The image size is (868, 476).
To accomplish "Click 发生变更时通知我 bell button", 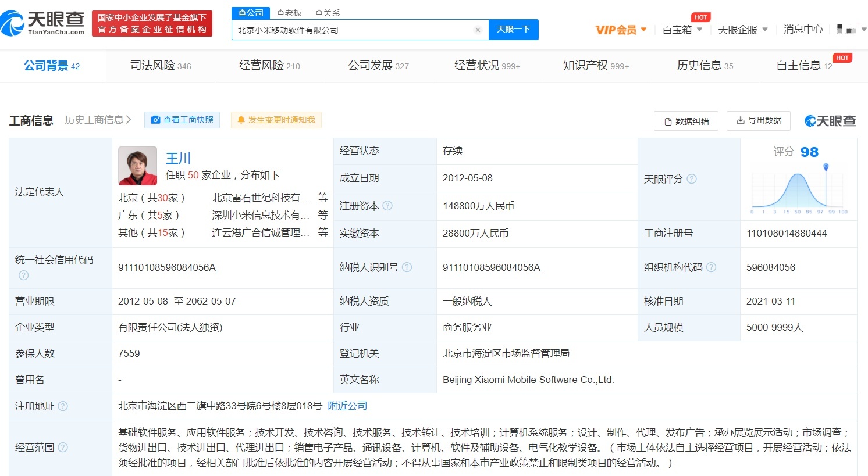I will pos(276,120).
